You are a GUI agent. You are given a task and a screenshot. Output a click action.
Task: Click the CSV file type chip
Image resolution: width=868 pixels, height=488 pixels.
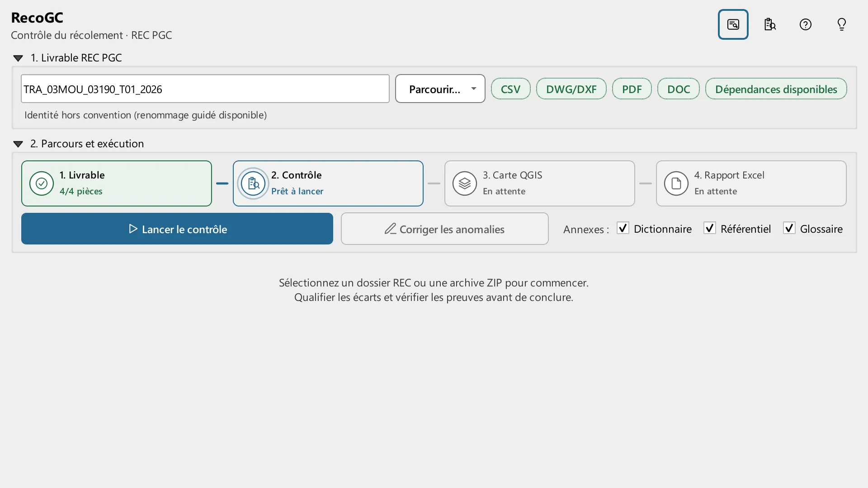510,89
